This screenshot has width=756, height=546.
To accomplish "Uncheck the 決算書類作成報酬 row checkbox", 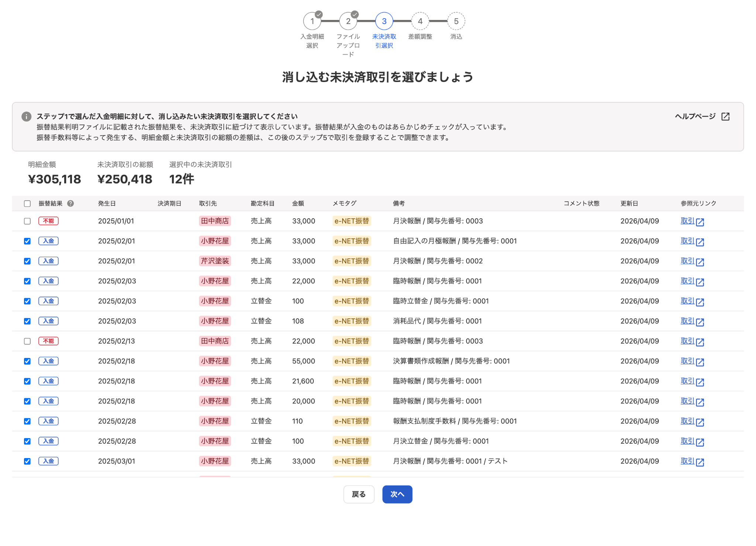I will tap(27, 361).
